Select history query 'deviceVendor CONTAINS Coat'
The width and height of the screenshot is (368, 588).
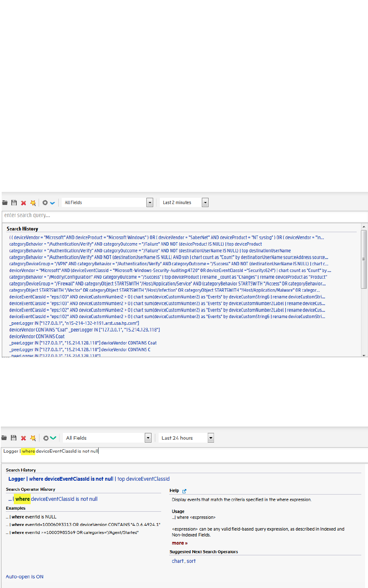click(37, 336)
